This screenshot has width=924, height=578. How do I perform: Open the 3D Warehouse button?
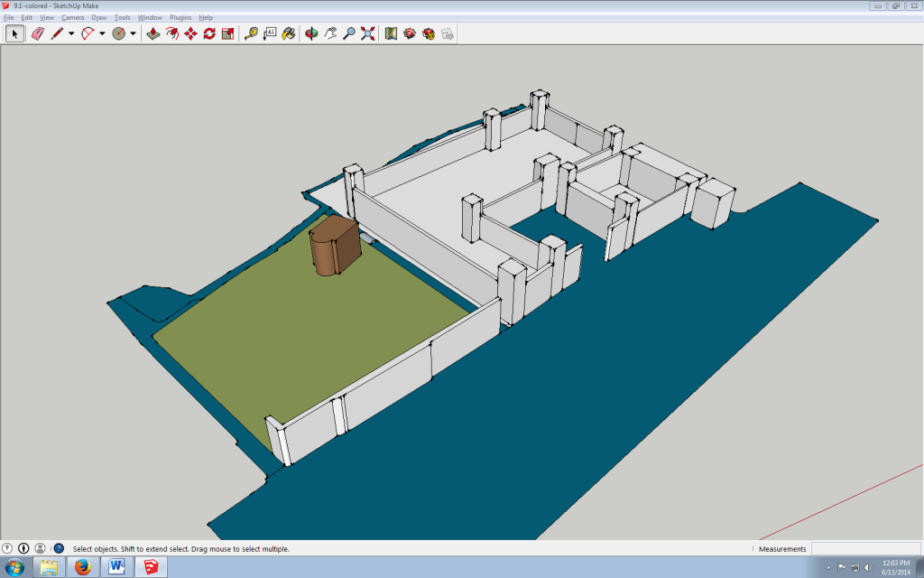410,33
